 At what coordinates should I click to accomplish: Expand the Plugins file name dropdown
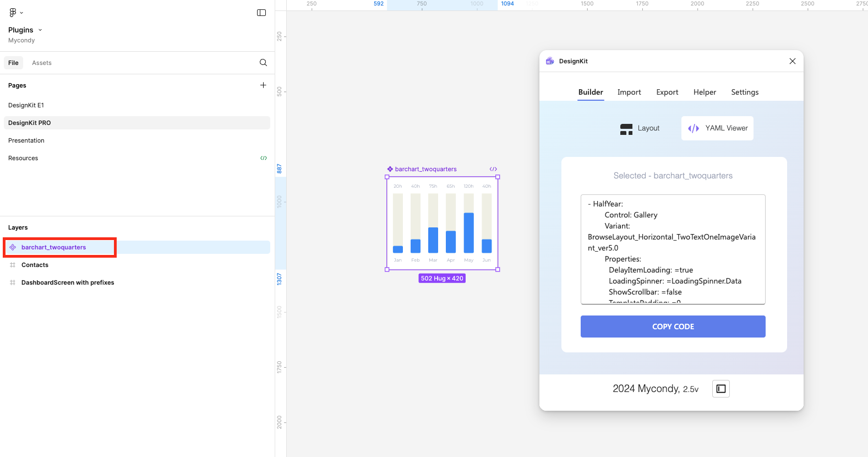pyautogui.click(x=40, y=30)
